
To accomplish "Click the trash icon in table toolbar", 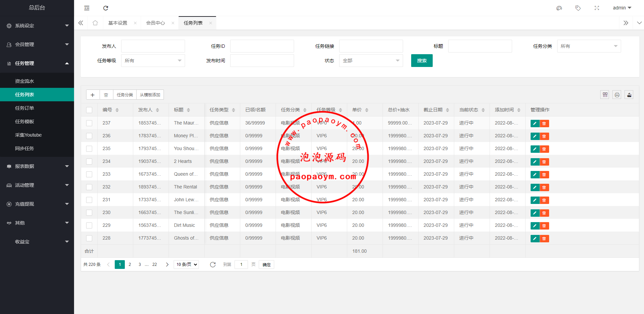I will point(106,95).
